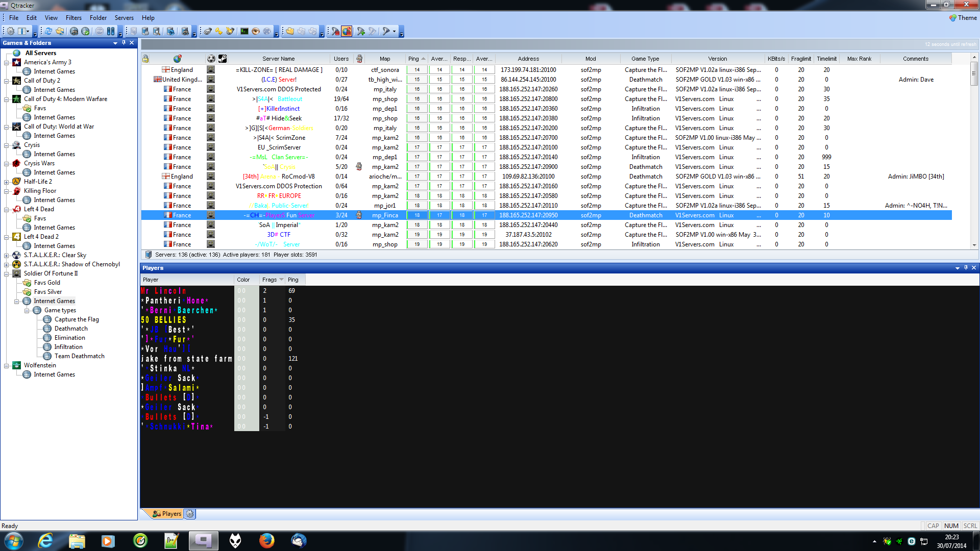Select player 'jake from state farm'

pos(187,359)
